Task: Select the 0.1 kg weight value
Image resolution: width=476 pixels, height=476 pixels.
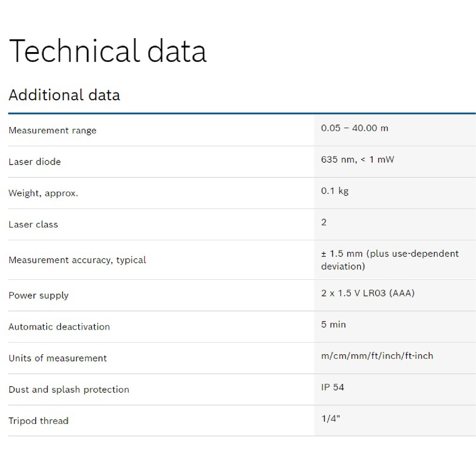Action: click(334, 191)
